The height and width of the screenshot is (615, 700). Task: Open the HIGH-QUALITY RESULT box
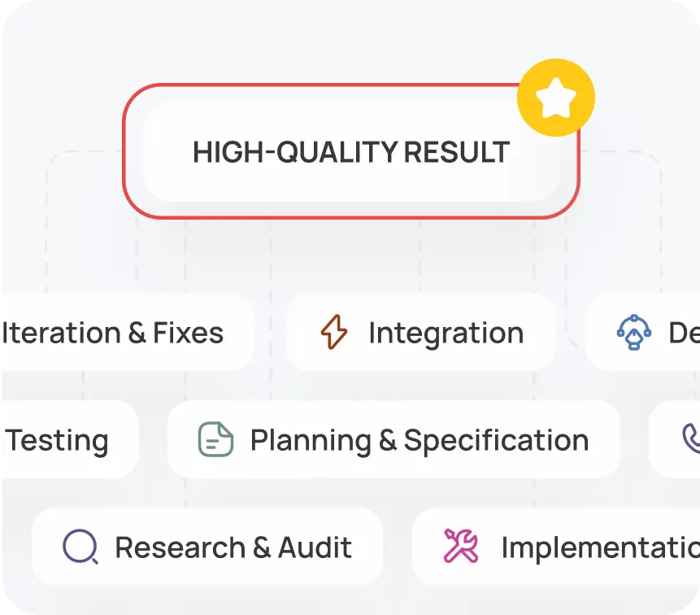(x=351, y=151)
